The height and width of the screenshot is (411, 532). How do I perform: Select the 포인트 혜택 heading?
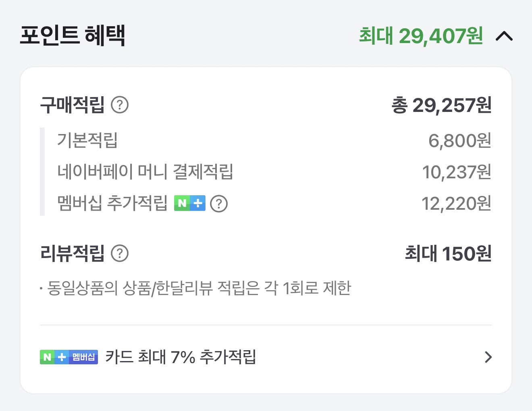tap(73, 35)
